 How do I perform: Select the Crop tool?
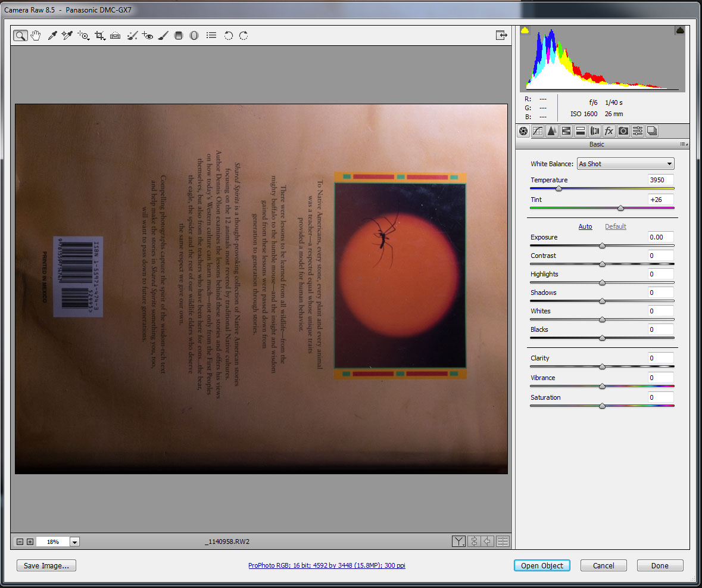100,35
